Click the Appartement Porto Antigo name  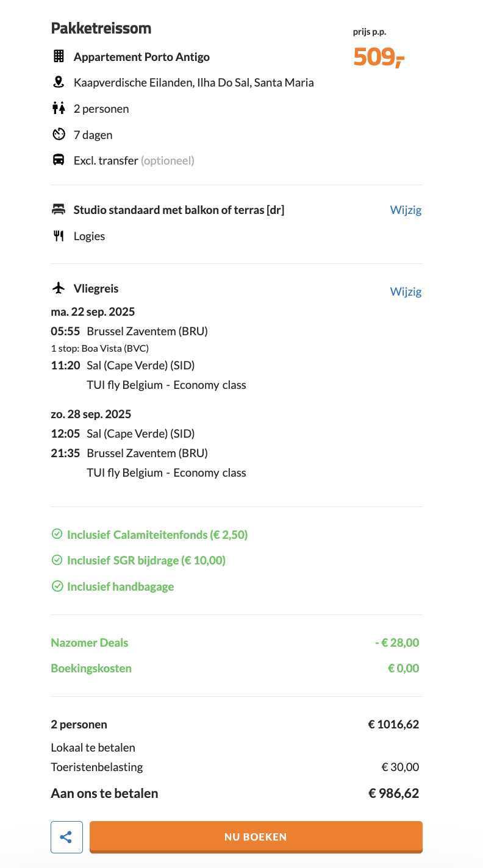[x=141, y=57]
